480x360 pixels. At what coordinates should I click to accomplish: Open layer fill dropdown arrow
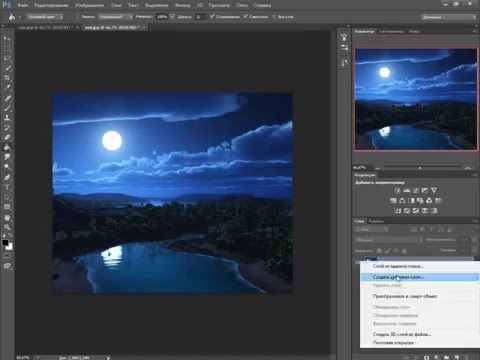(474, 250)
